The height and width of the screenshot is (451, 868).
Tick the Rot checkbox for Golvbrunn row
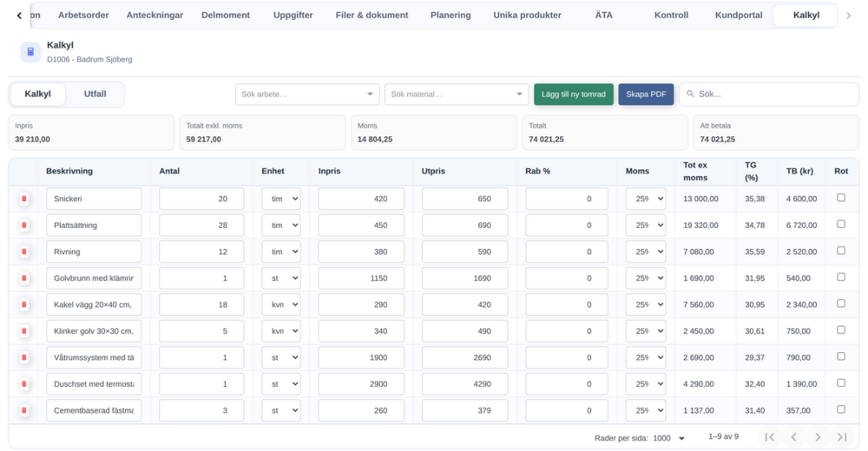[841, 277]
